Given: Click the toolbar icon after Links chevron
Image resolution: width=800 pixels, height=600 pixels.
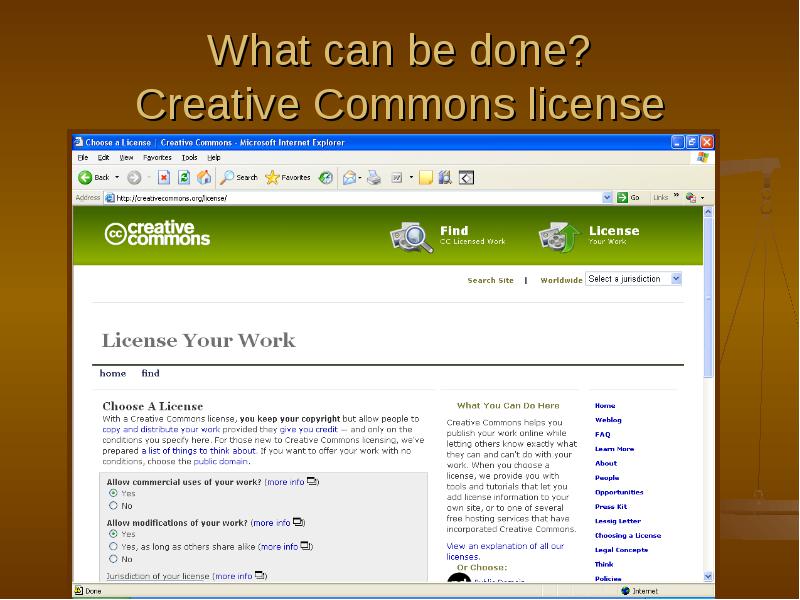Looking at the screenshot, I should click(691, 197).
